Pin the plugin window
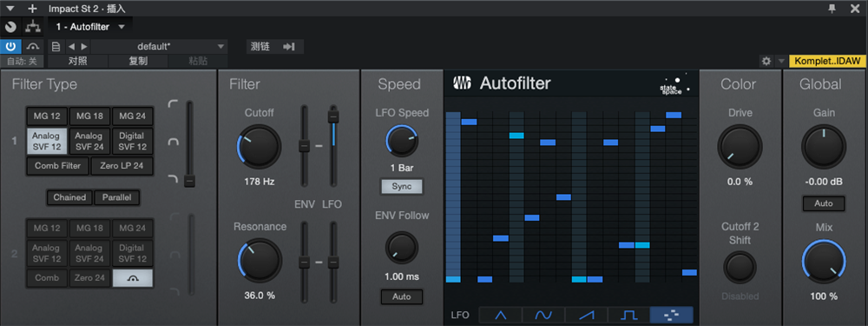 point(832,8)
